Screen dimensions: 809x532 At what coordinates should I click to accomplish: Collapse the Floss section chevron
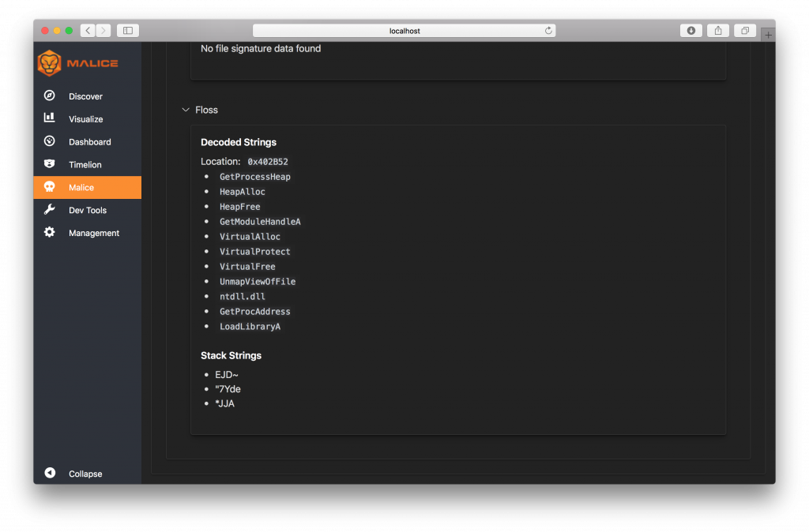coord(186,110)
